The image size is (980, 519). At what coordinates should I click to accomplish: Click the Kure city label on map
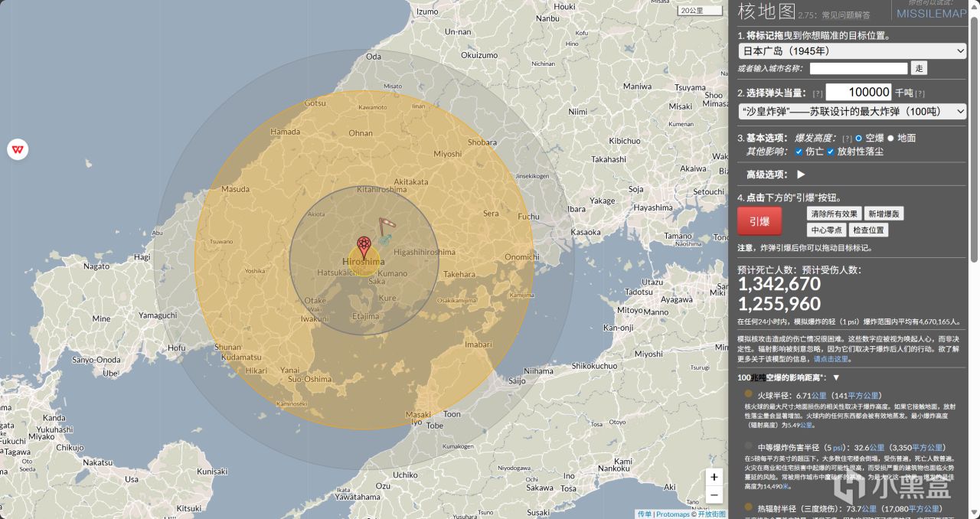(387, 298)
